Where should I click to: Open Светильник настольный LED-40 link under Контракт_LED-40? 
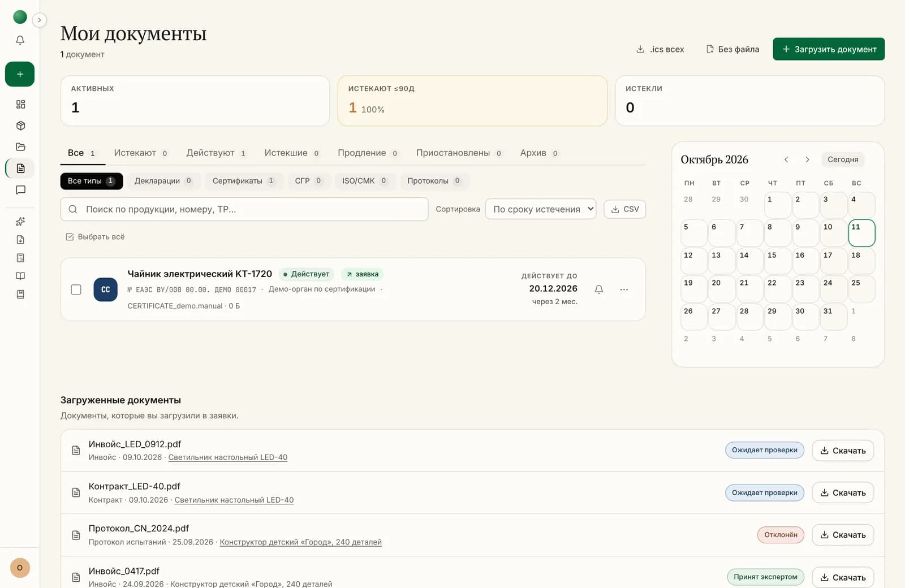click(234, 500)
